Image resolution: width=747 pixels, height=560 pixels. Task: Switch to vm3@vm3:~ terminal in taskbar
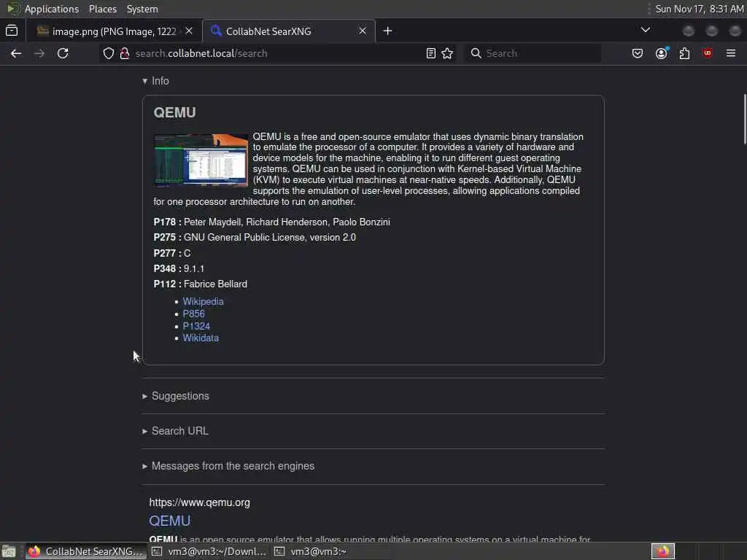coord(332,551)
